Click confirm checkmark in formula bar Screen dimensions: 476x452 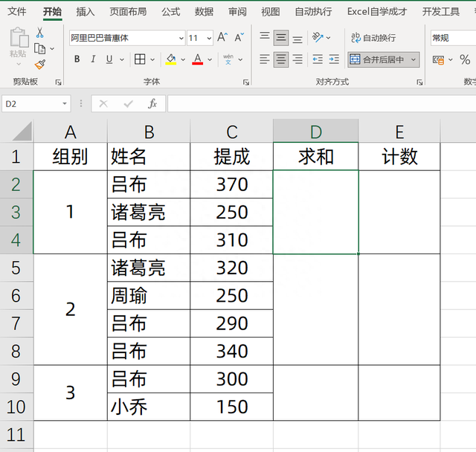point(128,104)
